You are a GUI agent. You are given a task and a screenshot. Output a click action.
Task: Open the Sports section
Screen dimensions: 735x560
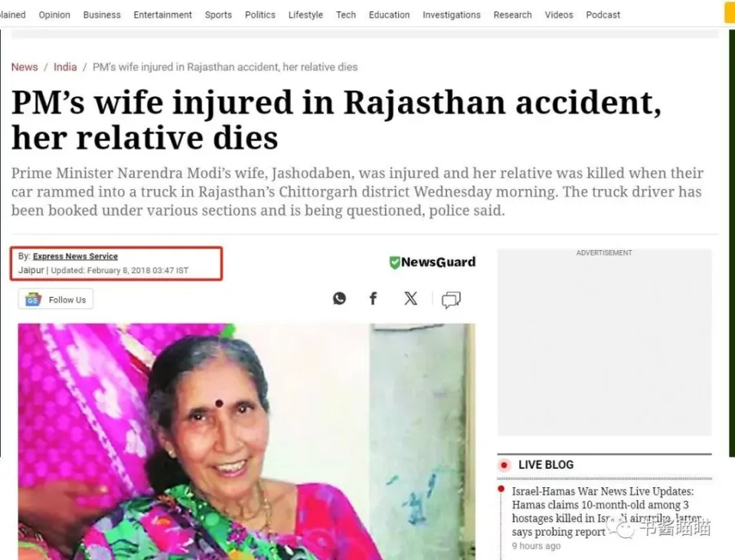click(218, 15)
